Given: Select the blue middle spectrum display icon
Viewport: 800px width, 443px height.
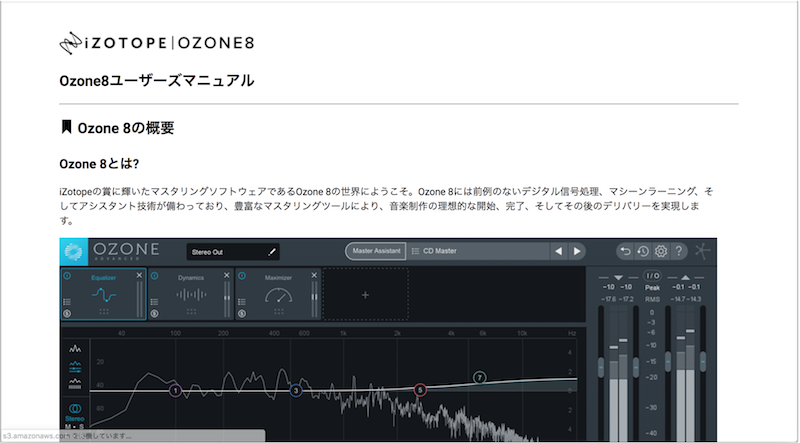Looking at the screenshot, I should [75, 366].
